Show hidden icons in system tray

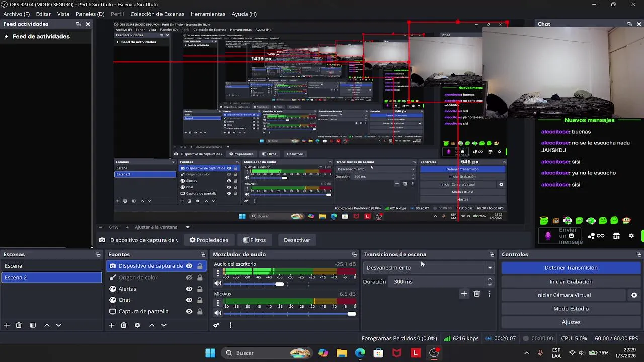(527, 353)
